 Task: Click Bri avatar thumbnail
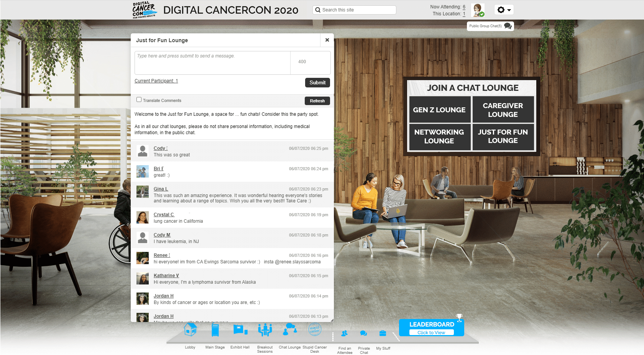point(143,171)
